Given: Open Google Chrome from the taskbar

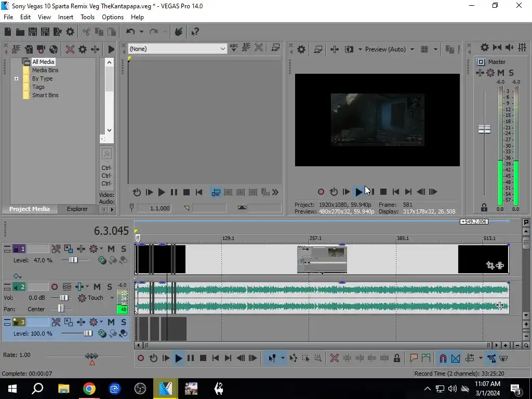Looking at the screenshot, I should [89, 389].
